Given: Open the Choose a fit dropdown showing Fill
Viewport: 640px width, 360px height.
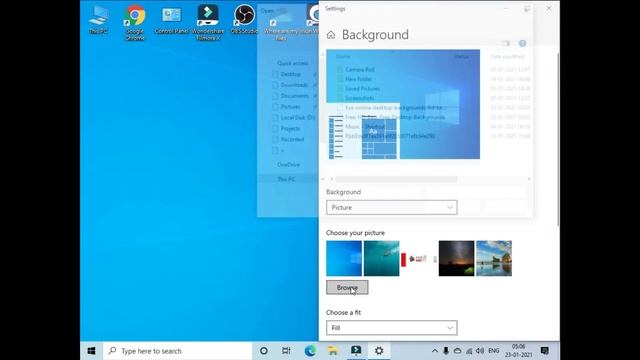Looking at the screenshot, I should pyautogui.click(x=391, y=328).
